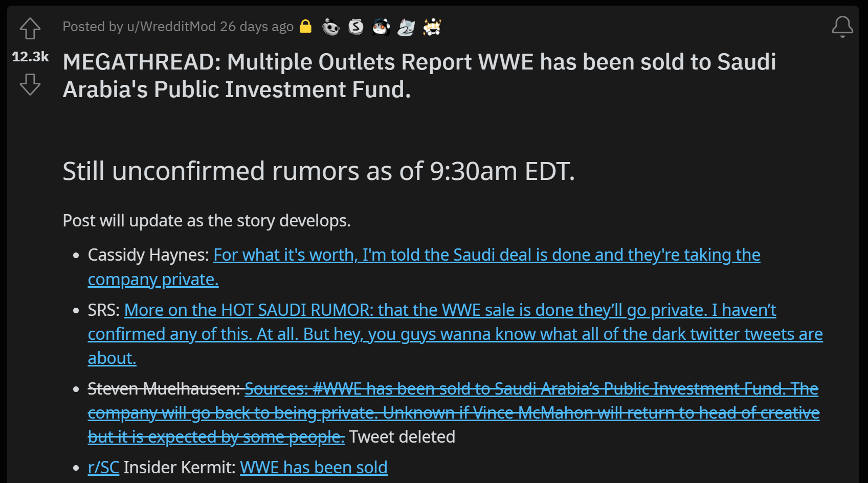This screenshot has height=483, width=868.
Task: Upvote the WWE megathread post
Action: 30,29
